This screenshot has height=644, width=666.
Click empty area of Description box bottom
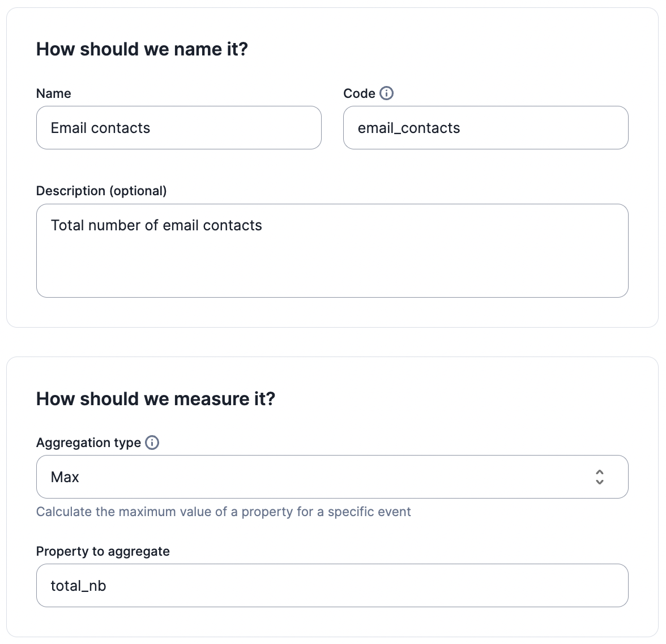[x=332, y=276]
